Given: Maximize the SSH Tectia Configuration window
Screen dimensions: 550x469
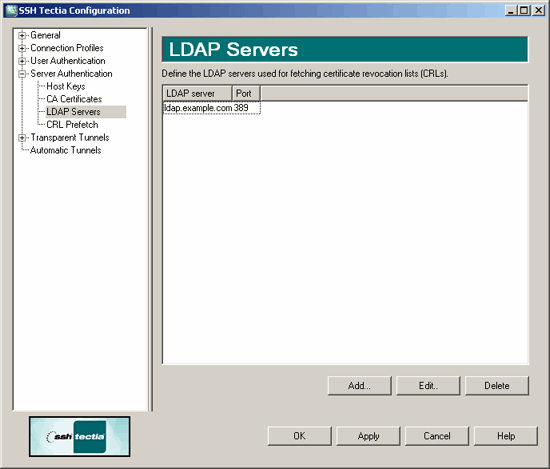Looking at the screenshot, I should click(x=524, y=11).
